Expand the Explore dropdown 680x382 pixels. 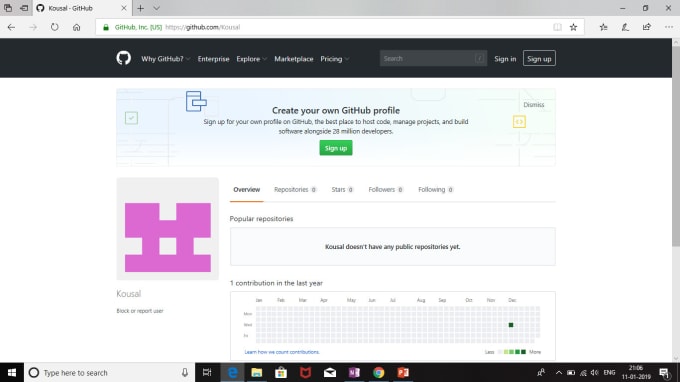click(x=251, y=59)
